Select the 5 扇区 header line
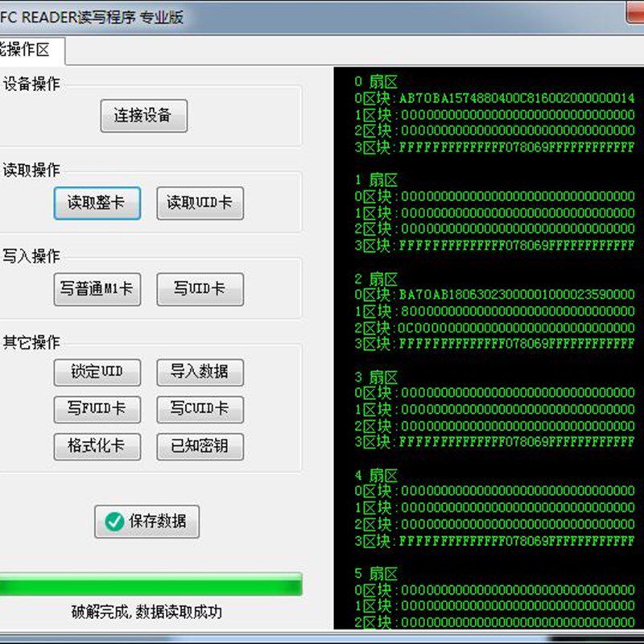 (x=376, y=573)
